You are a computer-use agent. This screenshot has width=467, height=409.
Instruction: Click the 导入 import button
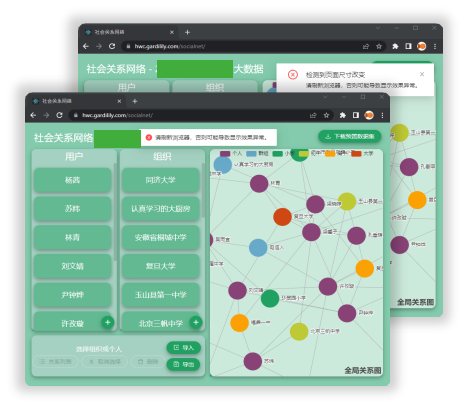(x=184, y=348)
